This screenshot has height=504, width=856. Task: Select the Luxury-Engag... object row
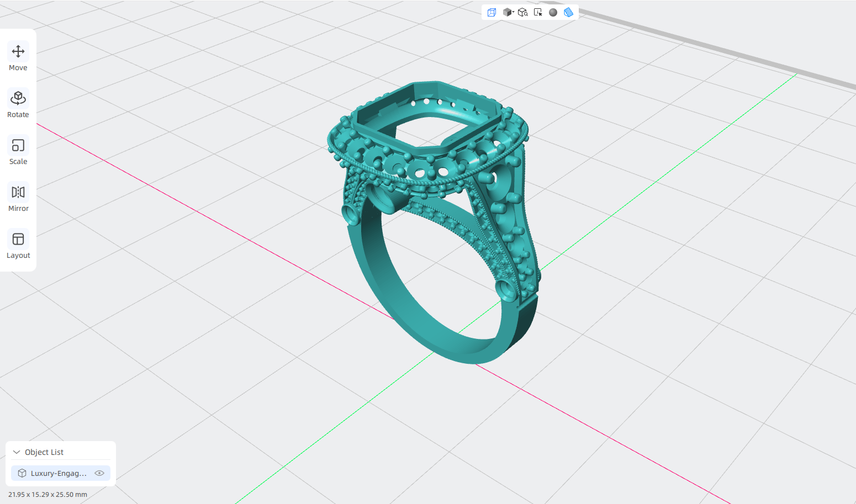[x=61, y=473]
